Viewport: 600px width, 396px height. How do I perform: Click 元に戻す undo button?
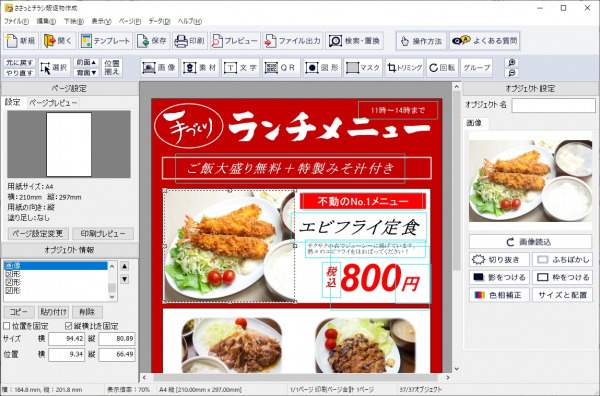click(20, 62)
